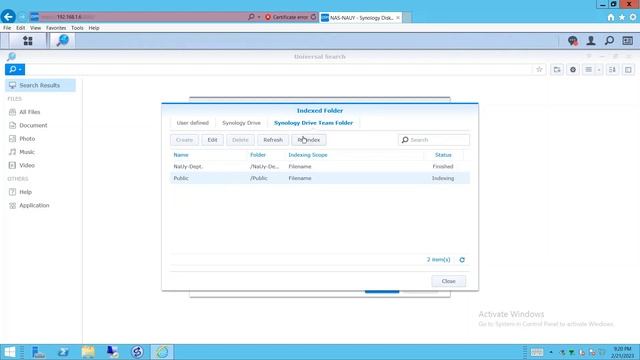Open the browser Help menu

[x=94, y=28]
